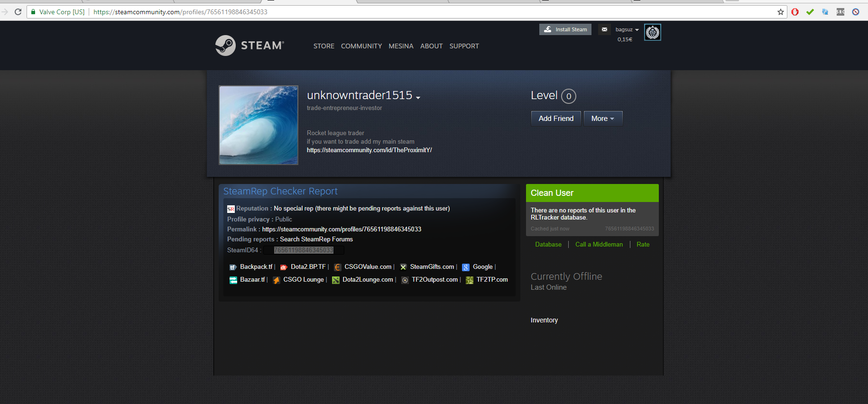Click the wave profile avatar image

(x=259, y=125)
